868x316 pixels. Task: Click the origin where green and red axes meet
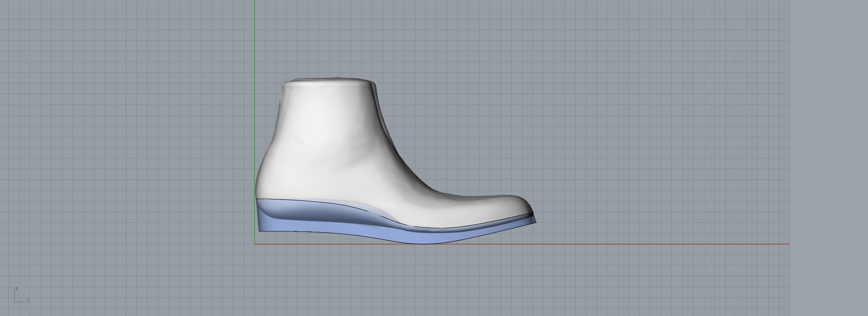pos(255,244)
